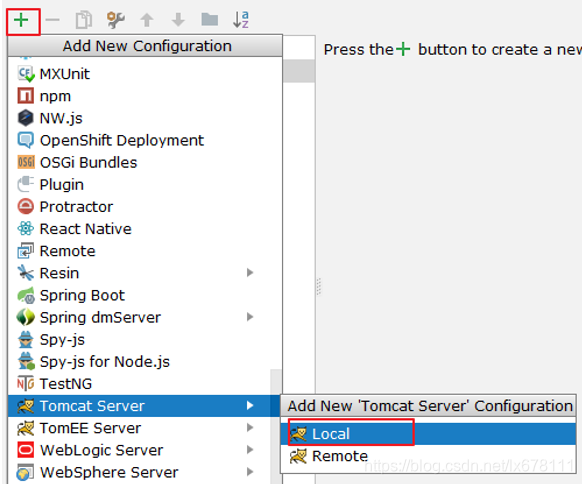Screen dimensions: 582x484
Task: Select the Spring Boot icon
Action: pos(26,295)
